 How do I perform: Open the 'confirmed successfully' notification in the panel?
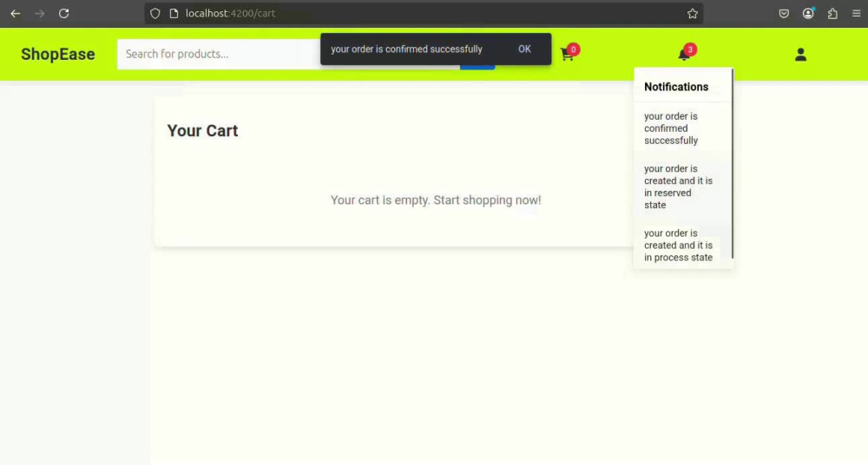682,128
